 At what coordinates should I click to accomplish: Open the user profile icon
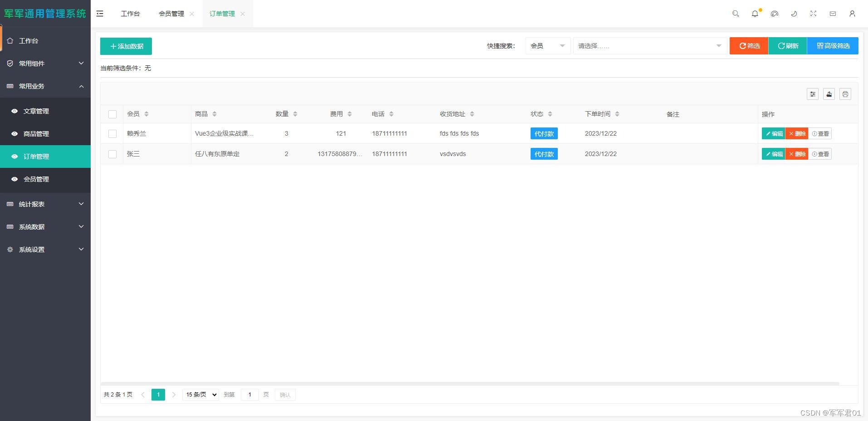coord(852,14)
